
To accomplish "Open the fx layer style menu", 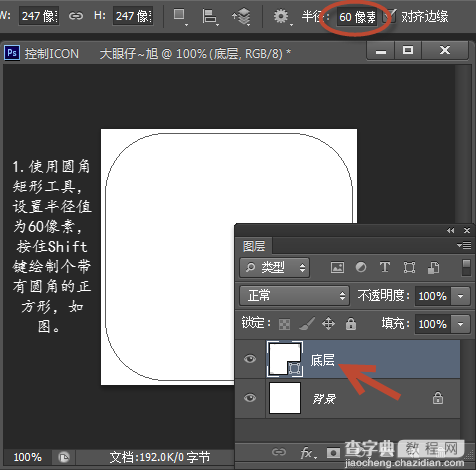I will coord(308,453).
